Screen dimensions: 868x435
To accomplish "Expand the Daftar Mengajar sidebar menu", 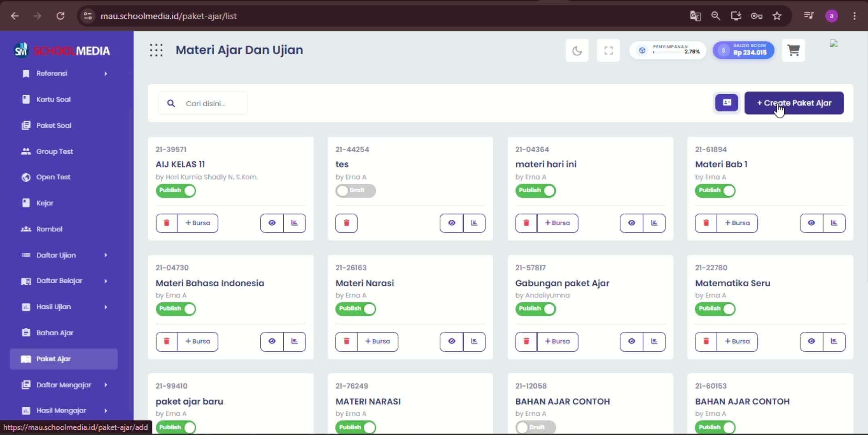I will 64,385.
